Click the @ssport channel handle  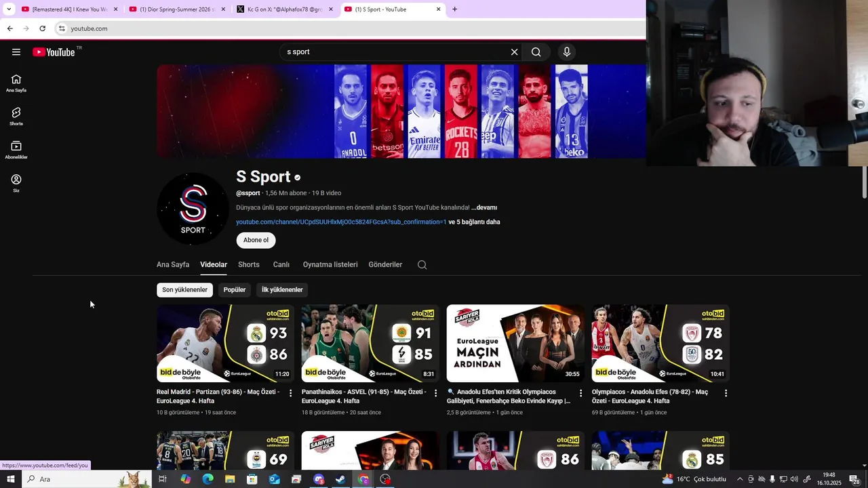pos(248,193)
